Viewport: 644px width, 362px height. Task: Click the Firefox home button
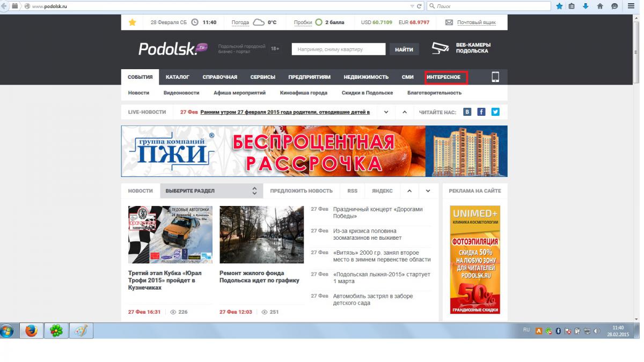click(x=600, y=6)
